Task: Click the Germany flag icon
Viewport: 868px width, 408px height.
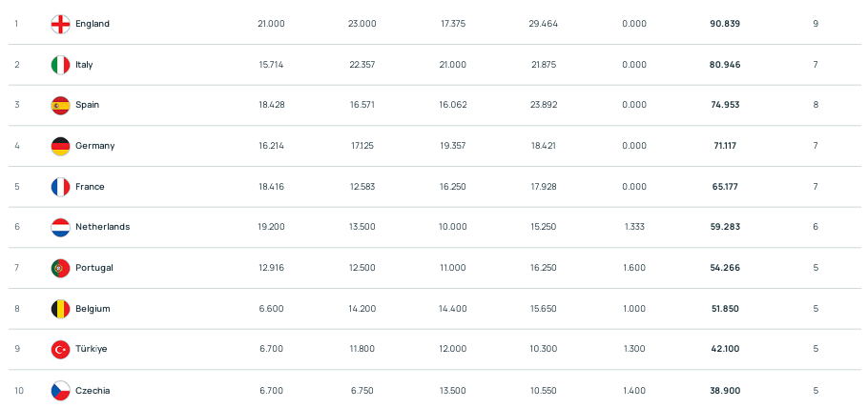Action: pyautogui.click(x=60, y=146)
